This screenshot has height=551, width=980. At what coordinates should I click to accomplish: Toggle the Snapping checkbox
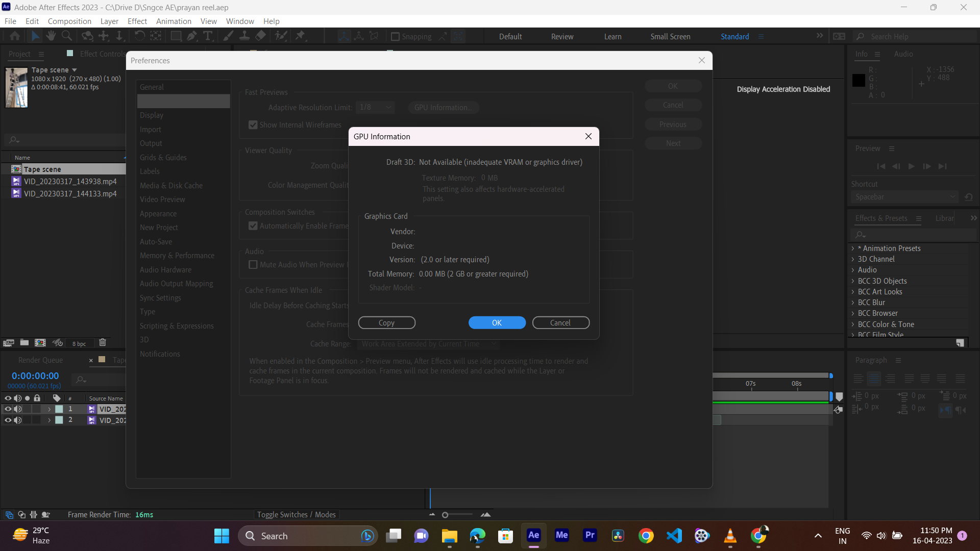(396, 36)
